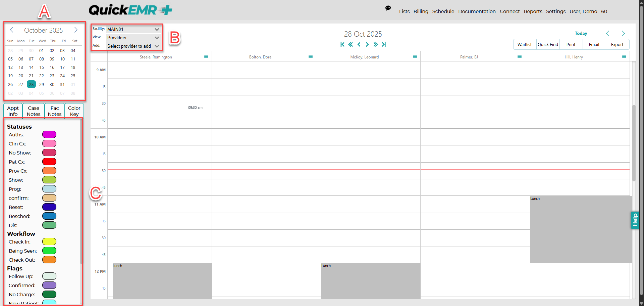Switch to Case Notes tab
The height and width of the screenshot is (306, 644).
tap(34, 111)
